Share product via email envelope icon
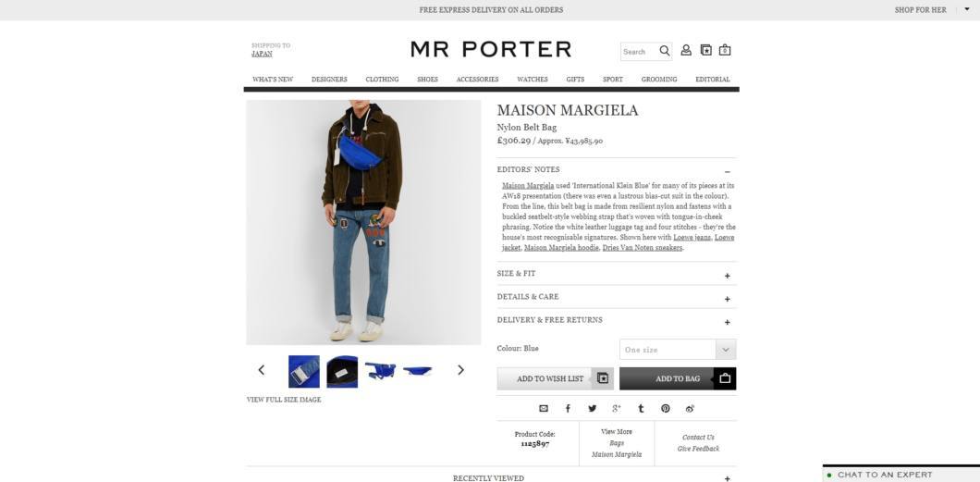980x482 pixels. (x=543, y=408)
